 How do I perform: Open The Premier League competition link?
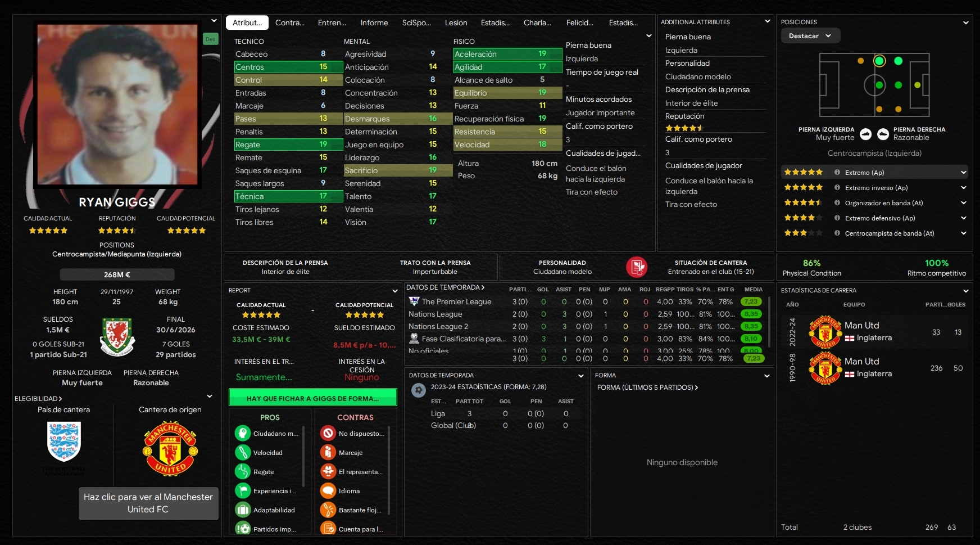457,302
